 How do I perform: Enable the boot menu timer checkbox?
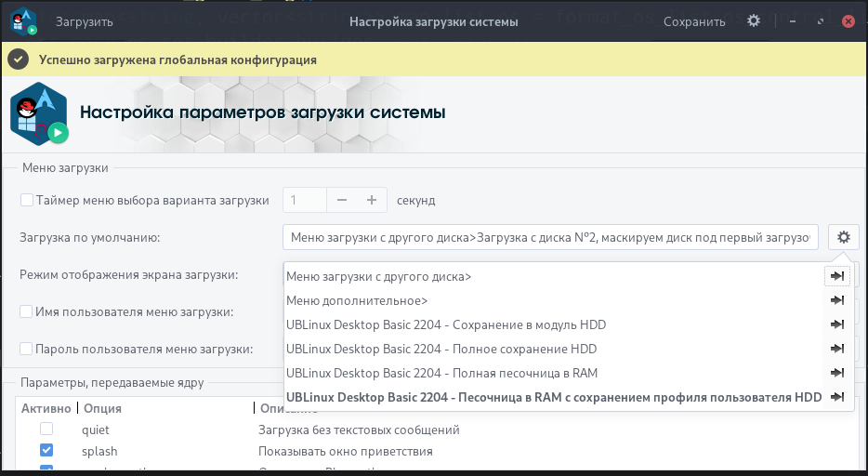[x=27, y=200]
